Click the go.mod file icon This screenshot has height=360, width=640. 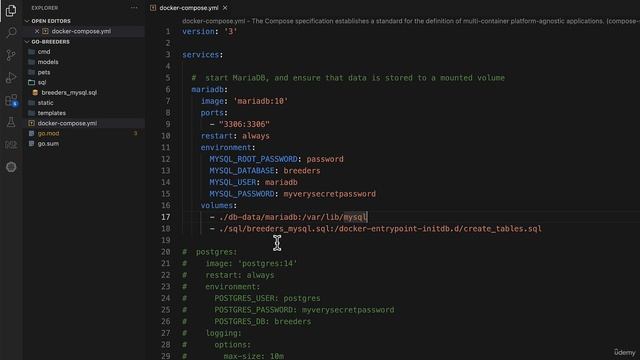[31, 133]
